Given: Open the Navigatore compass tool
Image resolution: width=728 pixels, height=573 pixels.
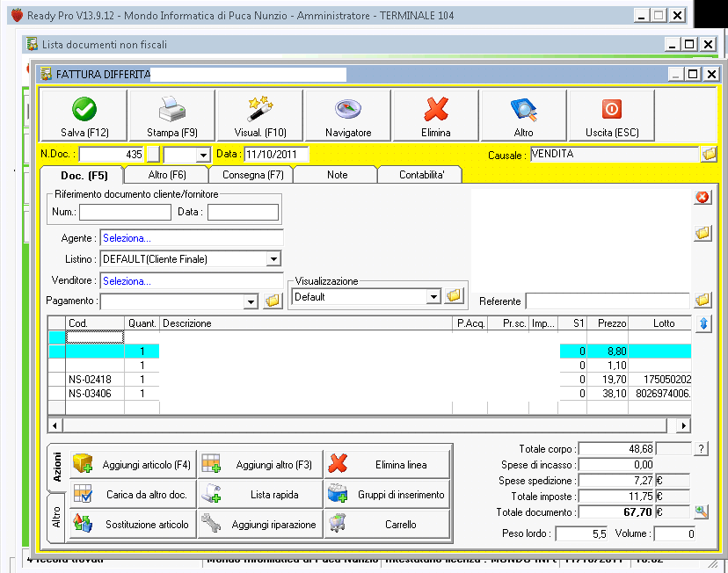Looking at the screenshot, I should (348, 110).
